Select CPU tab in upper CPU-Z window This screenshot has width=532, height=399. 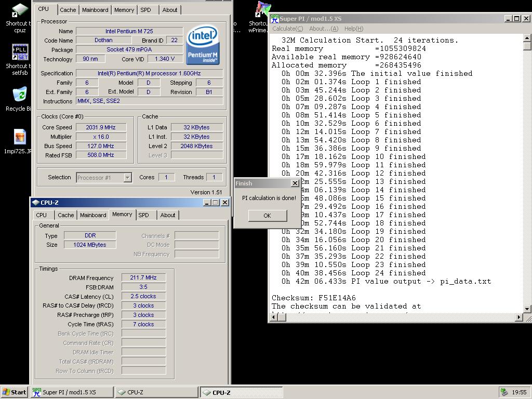click(x=44, y=9)
